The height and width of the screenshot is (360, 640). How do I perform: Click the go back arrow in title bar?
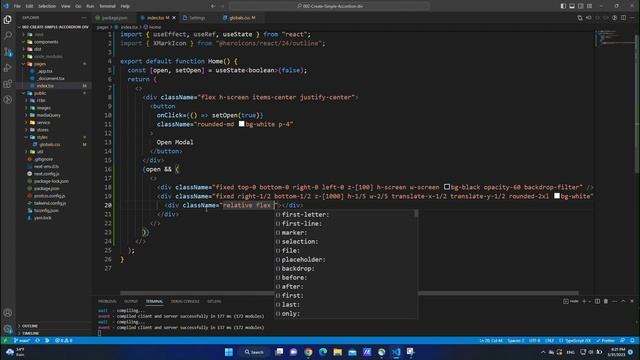tap(213, 6)
